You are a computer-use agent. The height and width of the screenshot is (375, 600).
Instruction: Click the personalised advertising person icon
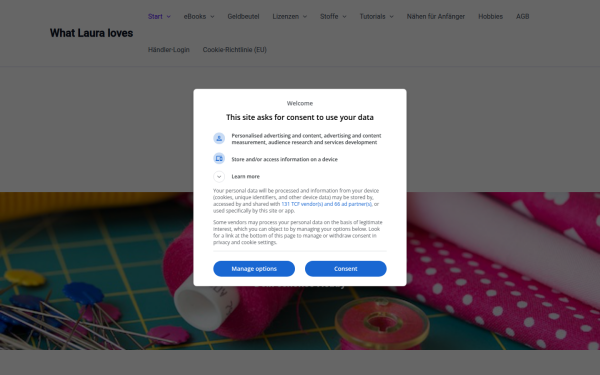click(219, 139)
